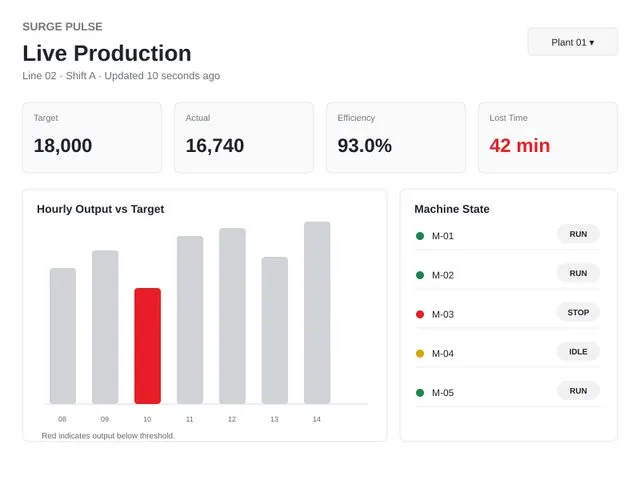The width and height of the screenshot is (640, 480).
Task: Open the Plant 01 dropdown
Action: click(x=572, y=42)
